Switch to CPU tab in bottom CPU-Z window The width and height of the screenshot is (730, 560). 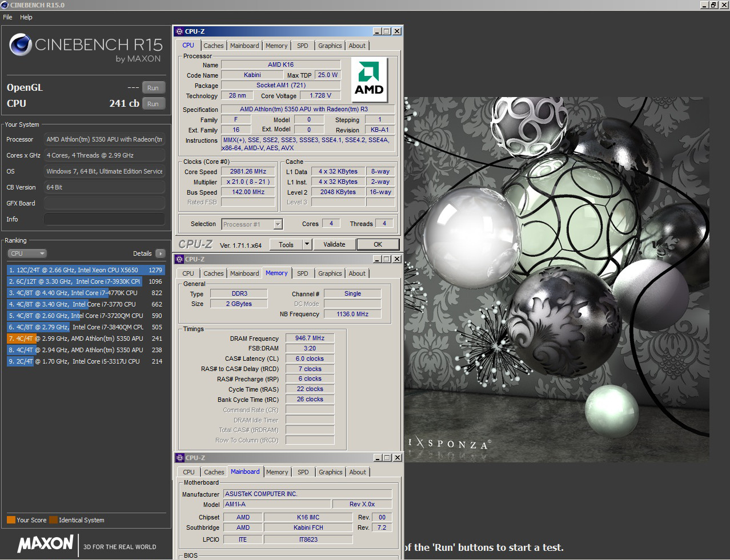point(189,472)
